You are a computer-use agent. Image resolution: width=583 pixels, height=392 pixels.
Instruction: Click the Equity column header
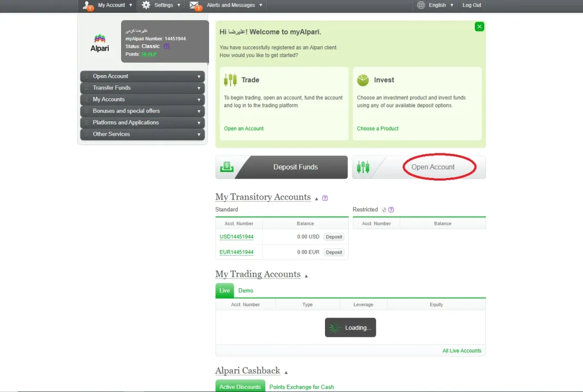(x=436, y=305)
